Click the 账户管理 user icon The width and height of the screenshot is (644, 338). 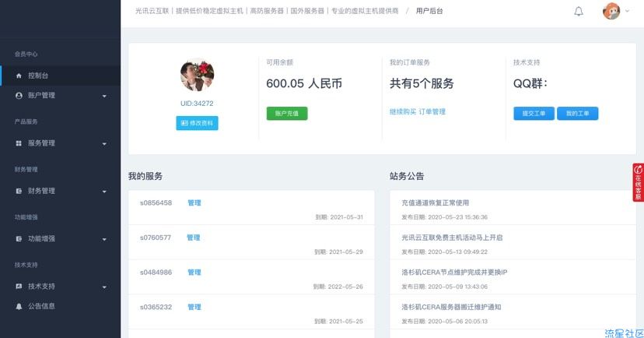click(19, 96)
